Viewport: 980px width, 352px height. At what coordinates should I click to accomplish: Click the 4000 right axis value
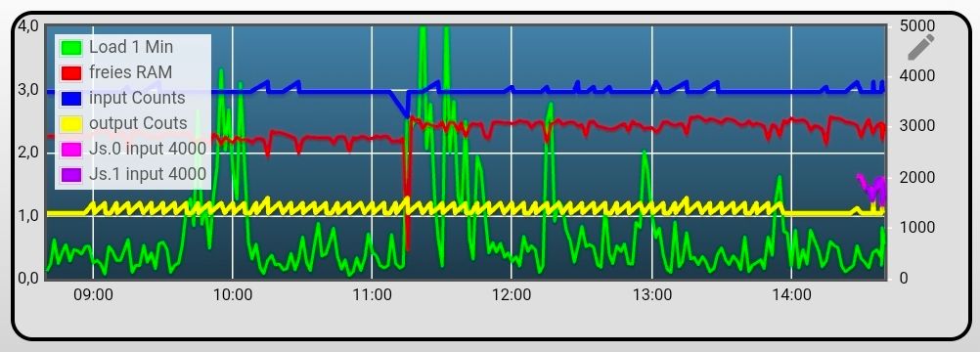917,76
